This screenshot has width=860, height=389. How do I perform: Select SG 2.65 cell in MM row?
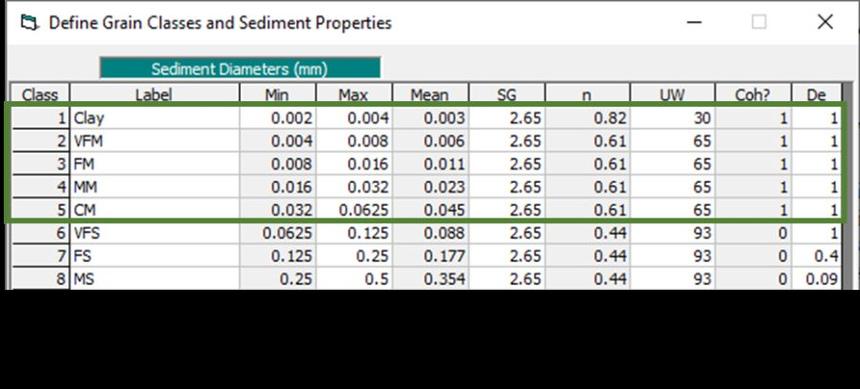507,187
